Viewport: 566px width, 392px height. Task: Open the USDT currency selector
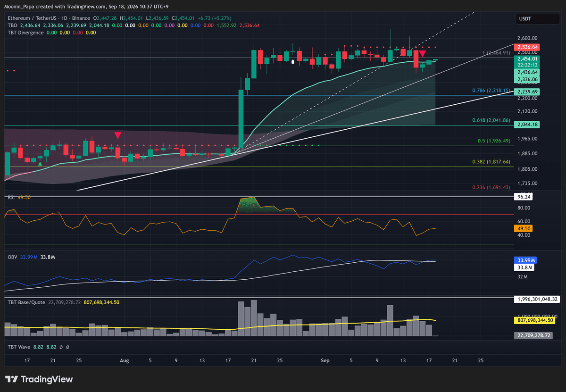tap(537, 19)
